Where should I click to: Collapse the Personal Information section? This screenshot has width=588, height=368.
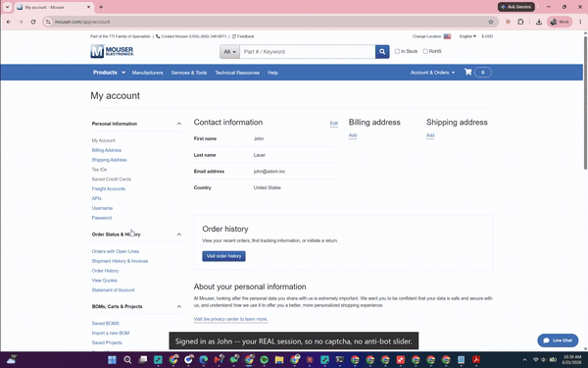[x=179, y=124]
